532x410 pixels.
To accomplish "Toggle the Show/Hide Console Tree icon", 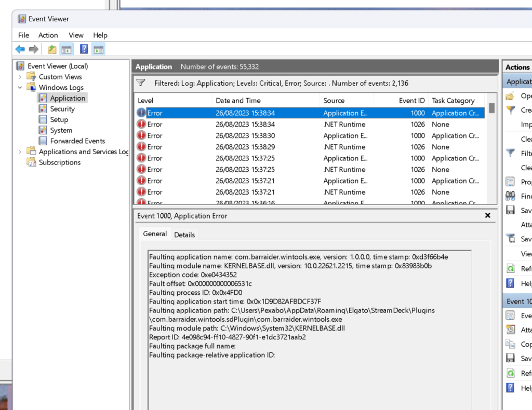I will pyautogui.click(x=66, y=49).
